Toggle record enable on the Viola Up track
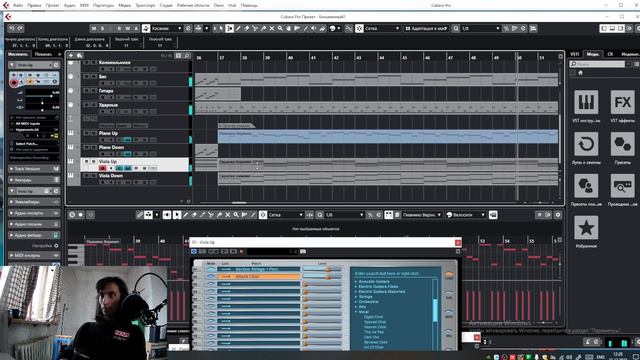Viewport: 640px width, 360px height. tap(102, 168)
